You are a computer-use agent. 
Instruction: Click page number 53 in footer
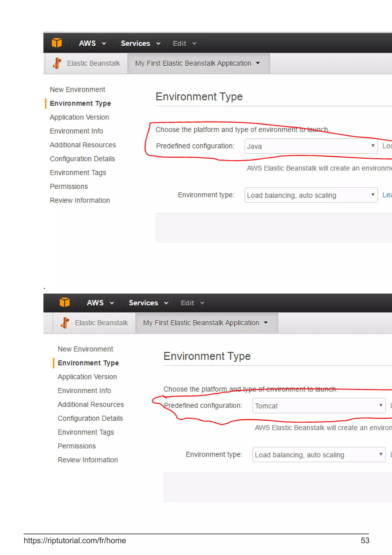pos(365,541)
